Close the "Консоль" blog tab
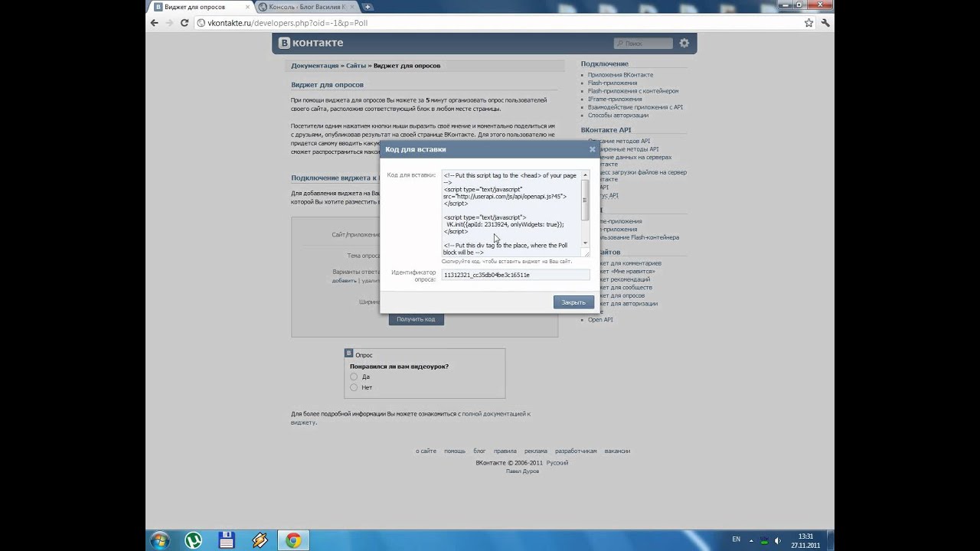The width and height of the screenshot is (980, 551). coord(354,7)
